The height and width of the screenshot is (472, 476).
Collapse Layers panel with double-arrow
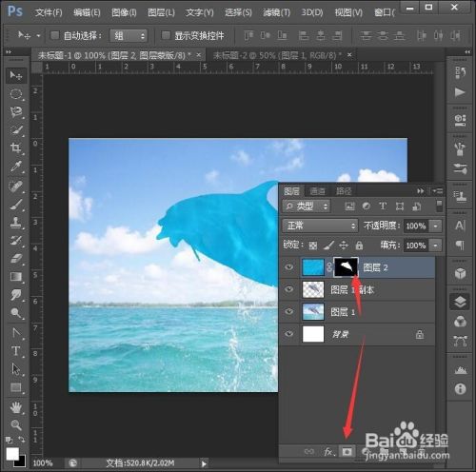click(x=421, y=191)
